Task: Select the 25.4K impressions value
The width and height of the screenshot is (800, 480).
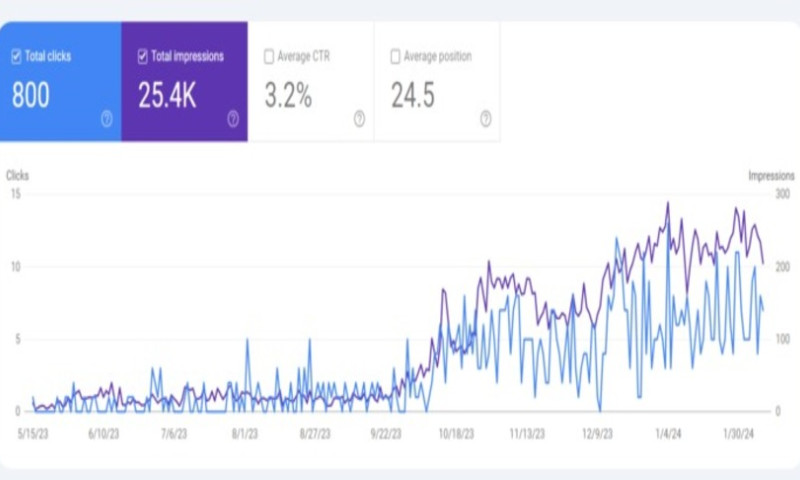Action: pyautogui.click(x=169, y=95)
